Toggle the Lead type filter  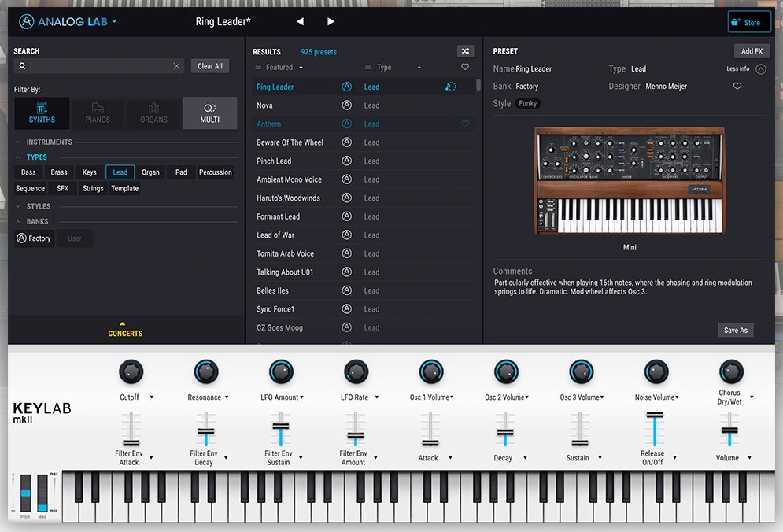pos(120,172)
